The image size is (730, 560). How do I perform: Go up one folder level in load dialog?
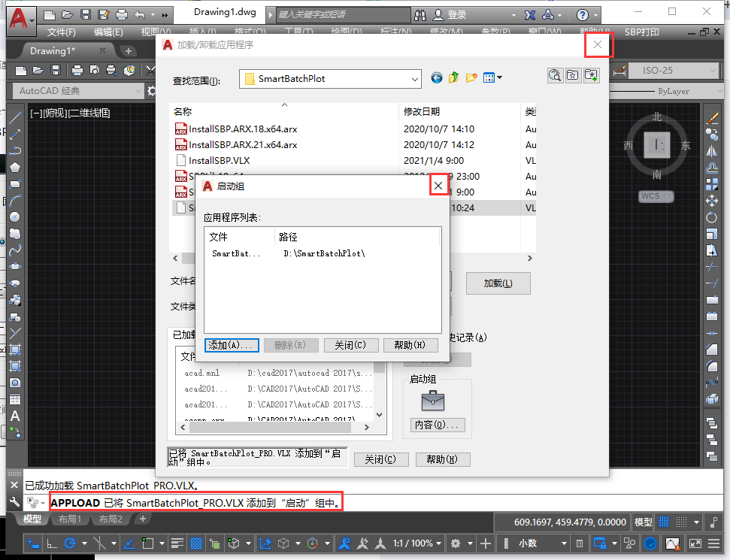(x=453, y=77)
